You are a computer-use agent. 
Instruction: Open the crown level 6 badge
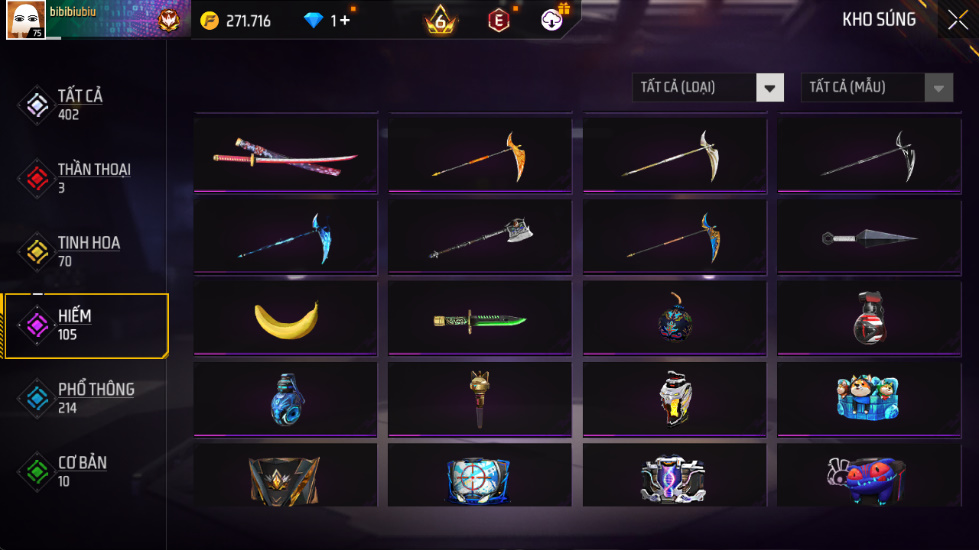pos(440,20)
